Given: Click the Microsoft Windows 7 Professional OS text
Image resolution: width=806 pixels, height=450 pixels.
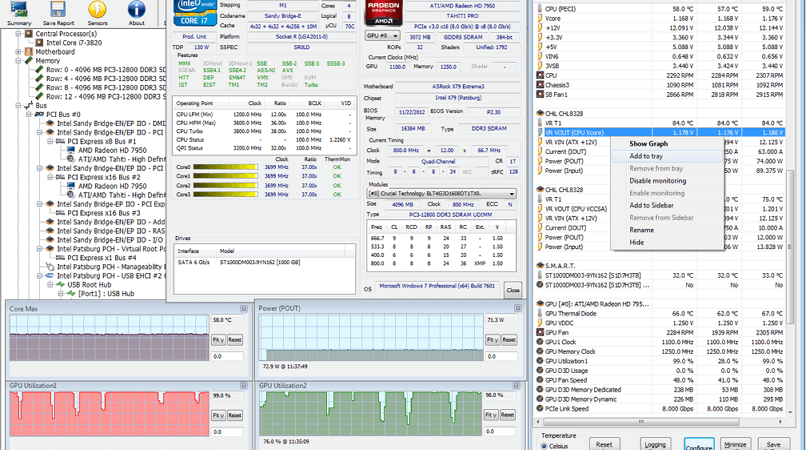Looking at the screenshot, I should 437,286.
